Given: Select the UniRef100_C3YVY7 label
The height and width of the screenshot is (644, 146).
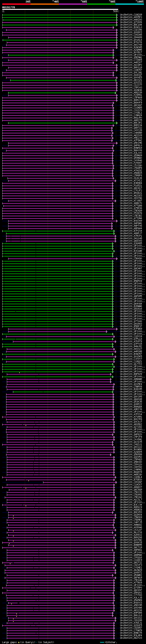Looking at the screenshot, I should 131,359.
